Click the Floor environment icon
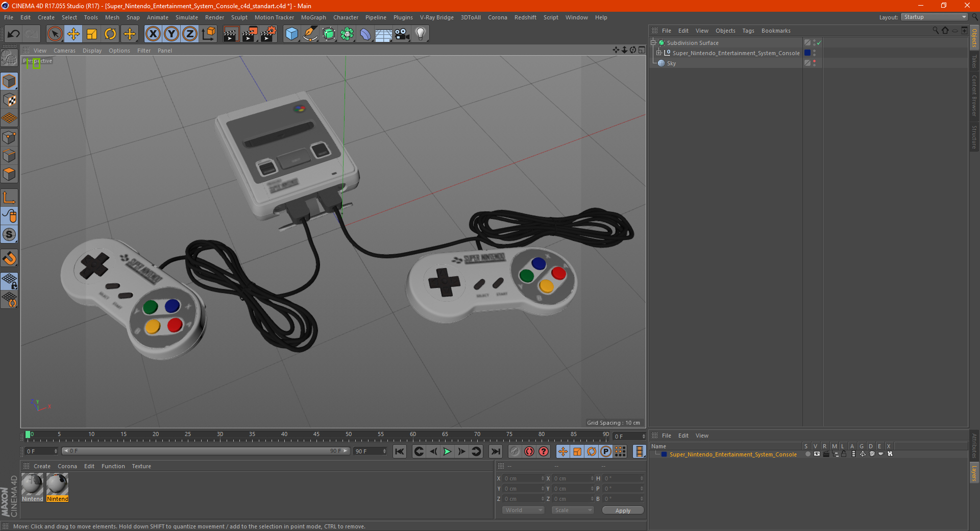 [x=384, y=34]
